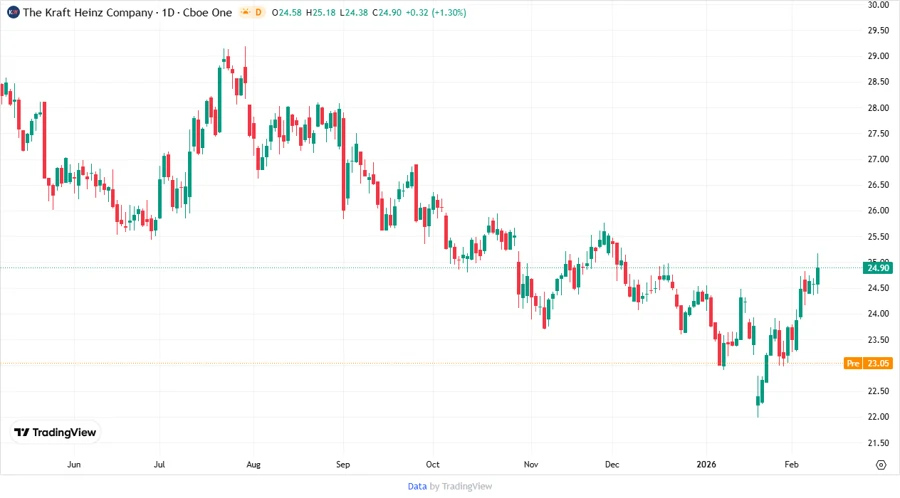Click the 2026 label on time axis
The width and height of the screenshot is (900, 498).
tap(706, 464)
